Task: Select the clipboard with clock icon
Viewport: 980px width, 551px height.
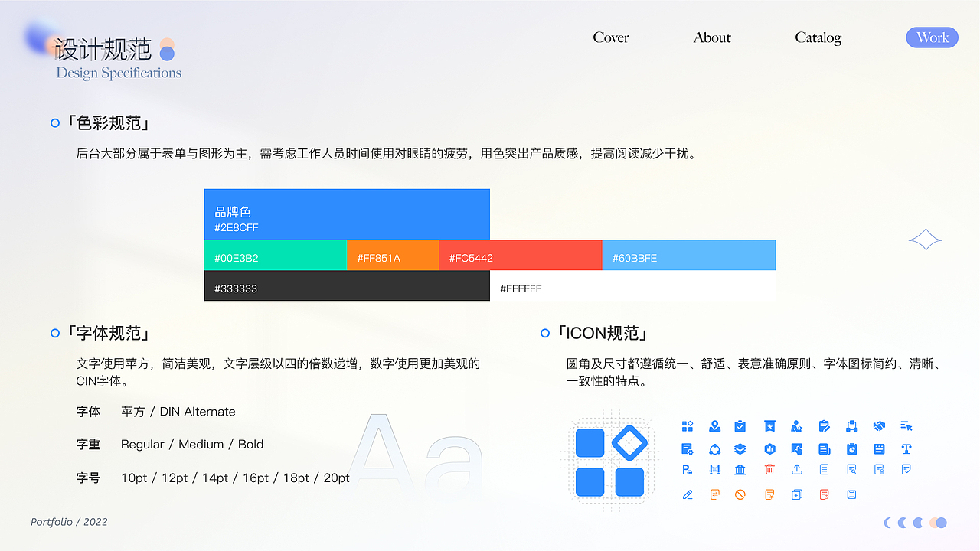Action: click(851, 449)
